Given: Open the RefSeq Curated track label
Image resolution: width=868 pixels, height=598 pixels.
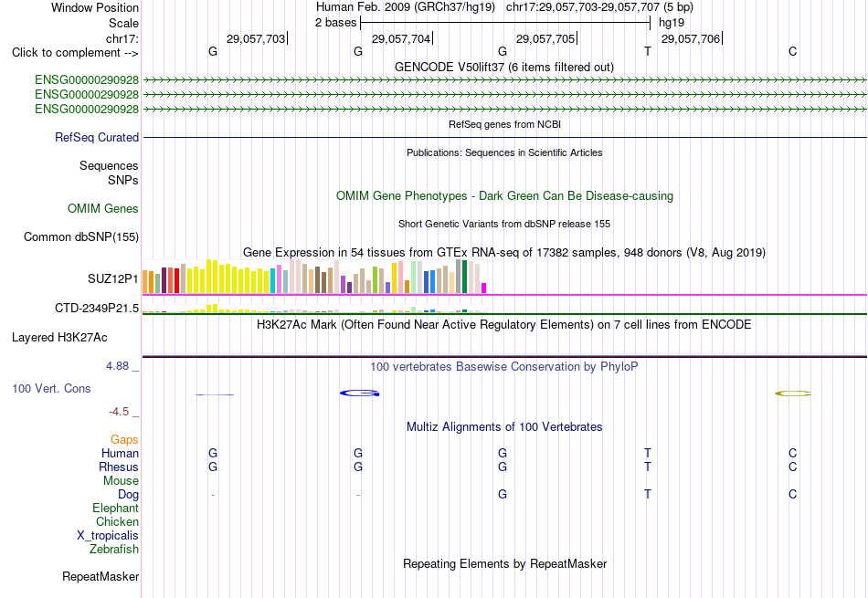Looking at the screenshot, I should [97, 137].
